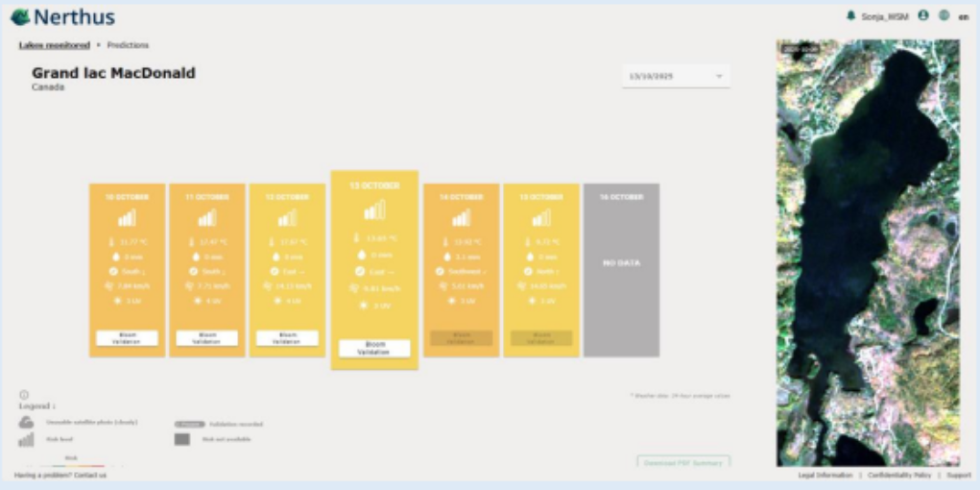
Task: Open the user account profile icon
Action: pos(922,15)
